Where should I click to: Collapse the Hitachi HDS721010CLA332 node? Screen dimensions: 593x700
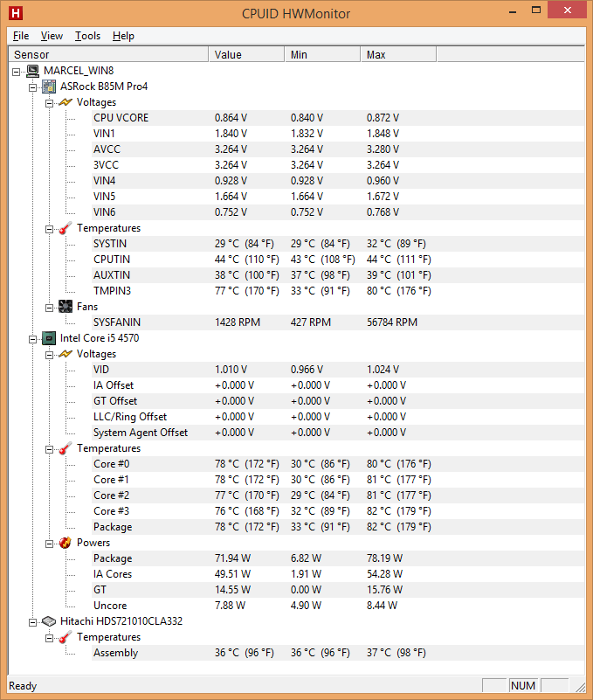point(32,622)
